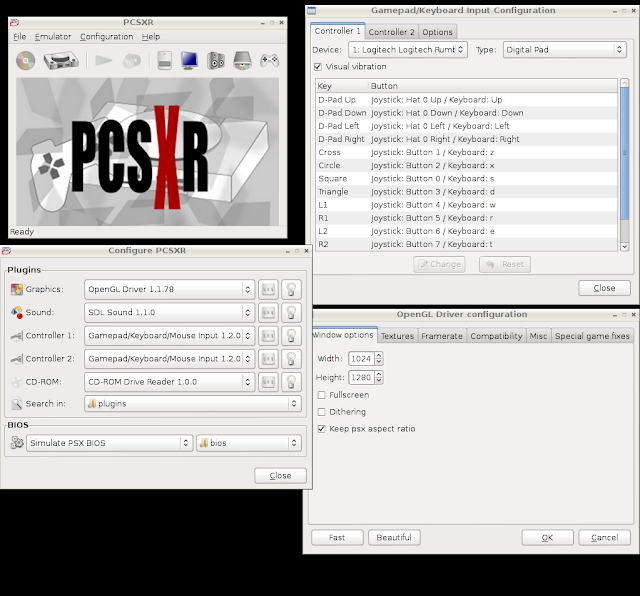Click about lightbulb for Controller 2 plugin
Viewport: 640px width, 596px height.
(x=291, y=359)
